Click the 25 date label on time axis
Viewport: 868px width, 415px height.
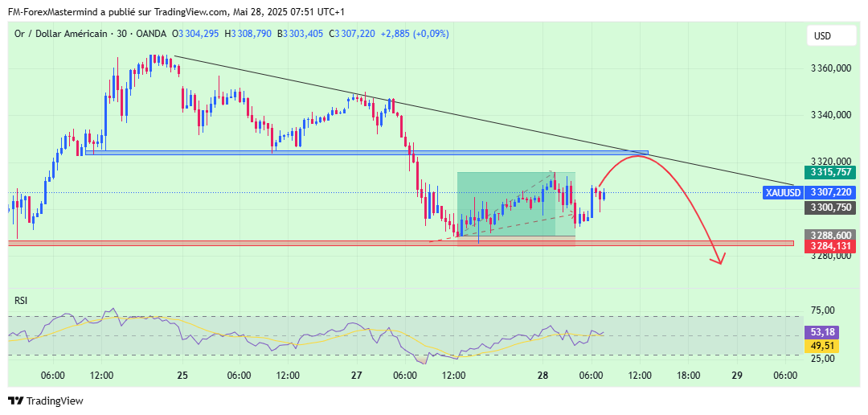[x=182, y=375]
